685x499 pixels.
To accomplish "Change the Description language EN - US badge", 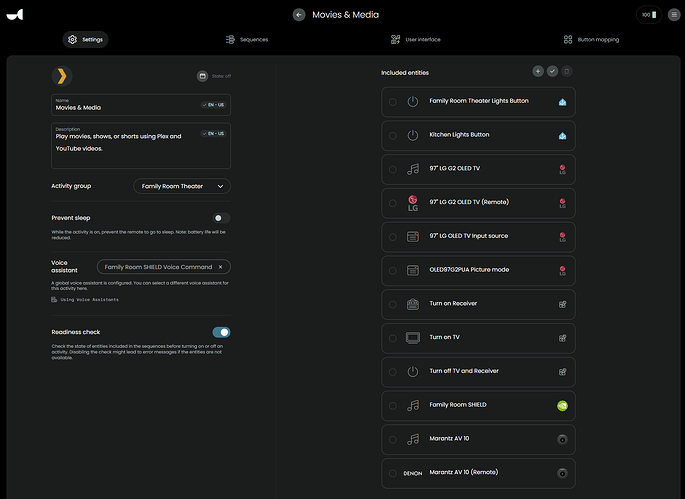I will (213, 134).
